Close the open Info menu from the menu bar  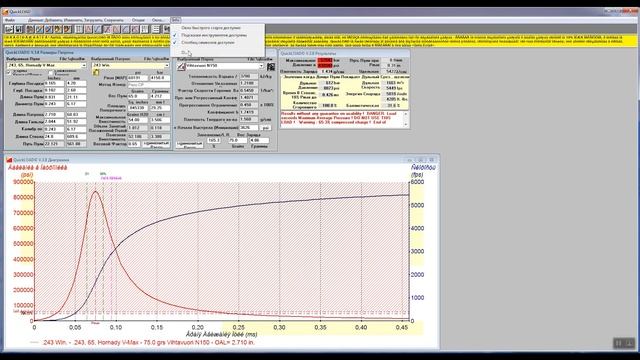pyautogui.click(x=175, y=20)
